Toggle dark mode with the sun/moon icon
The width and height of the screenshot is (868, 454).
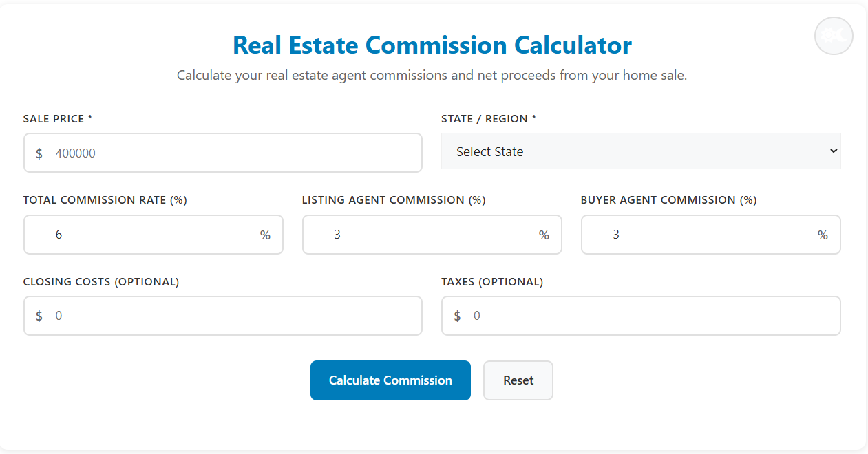click(833, 35)
